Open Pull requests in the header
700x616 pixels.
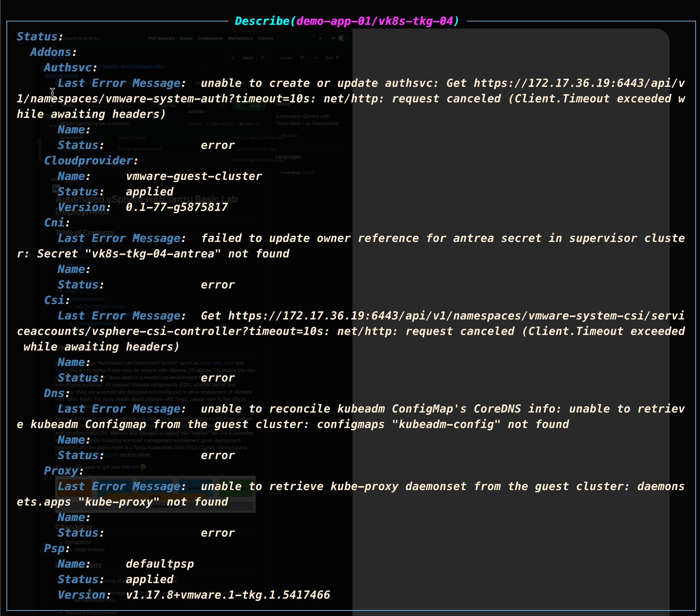coord(161,38)
